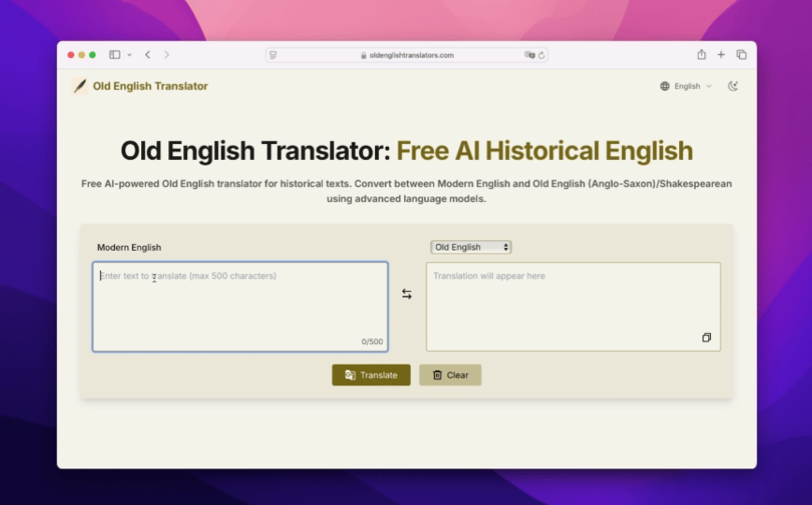
Task: Click the "Modern English" label
Action: coord(129,248)
